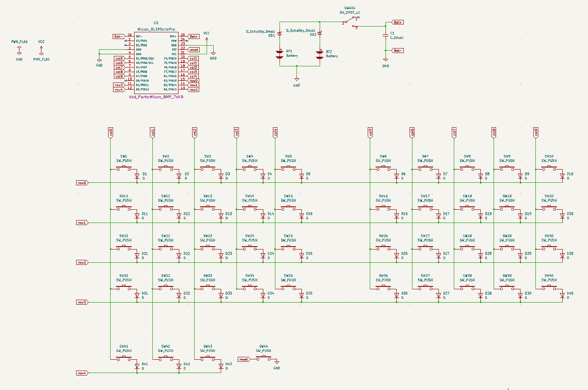Viewport: 588px width, 390px height.
Task: Click the D43 diode symbol
Action: point(221,366)
